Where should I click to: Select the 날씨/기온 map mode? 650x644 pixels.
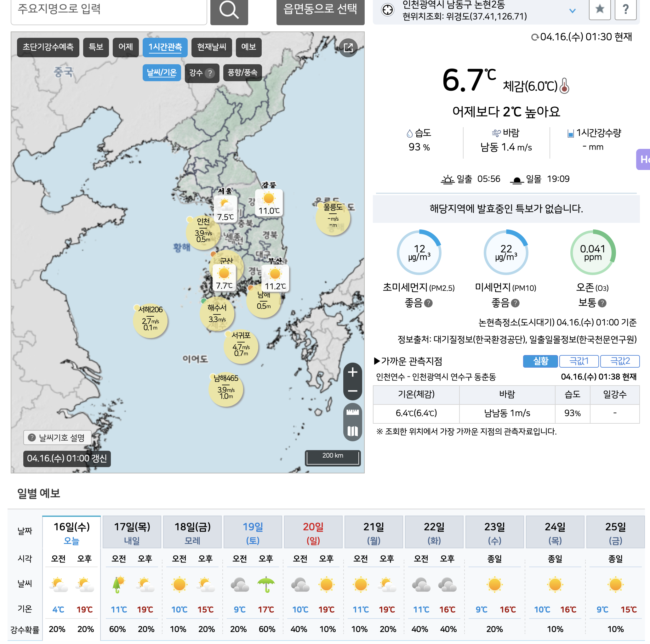pyautogui.click(x=162, y=73)
